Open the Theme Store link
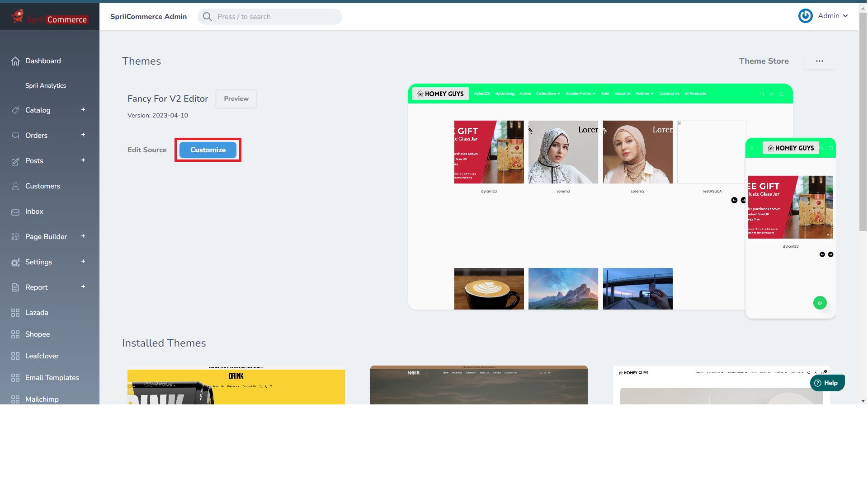 [764, 61]
